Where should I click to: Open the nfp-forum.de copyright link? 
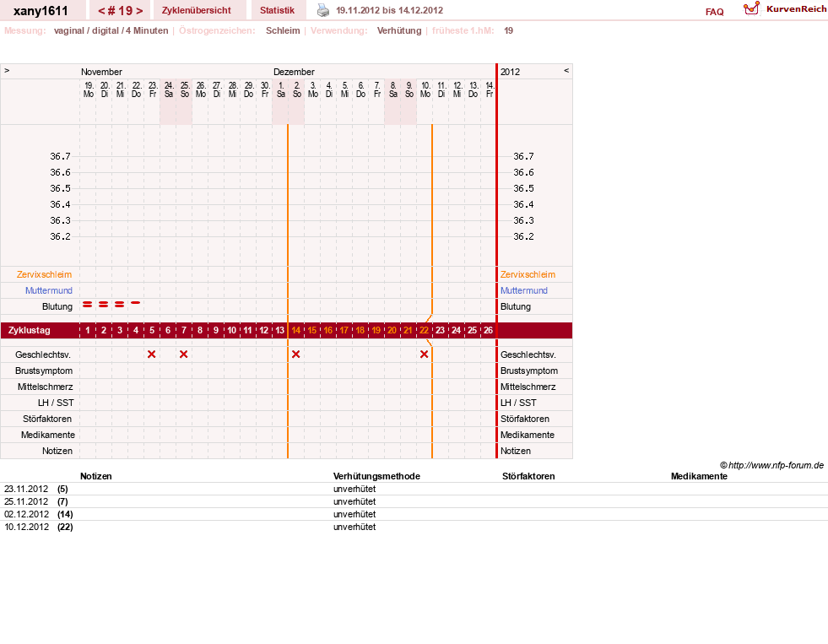click(771, 466)
